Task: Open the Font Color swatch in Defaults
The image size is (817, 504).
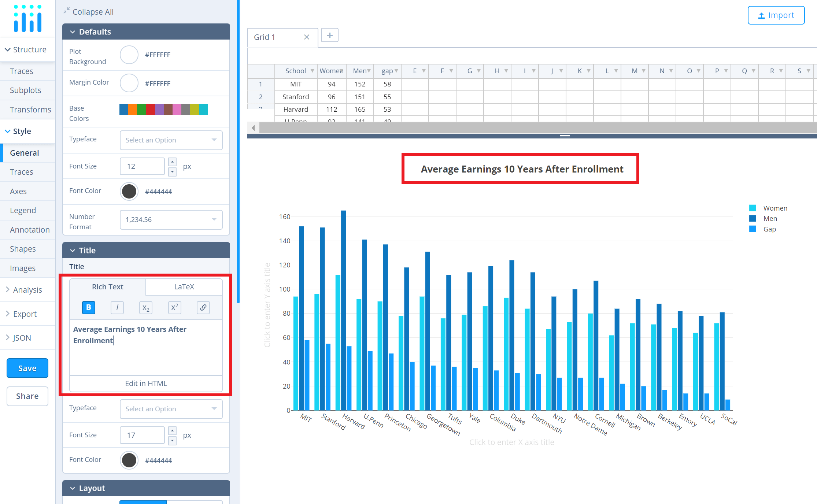Action: [129, 191]
